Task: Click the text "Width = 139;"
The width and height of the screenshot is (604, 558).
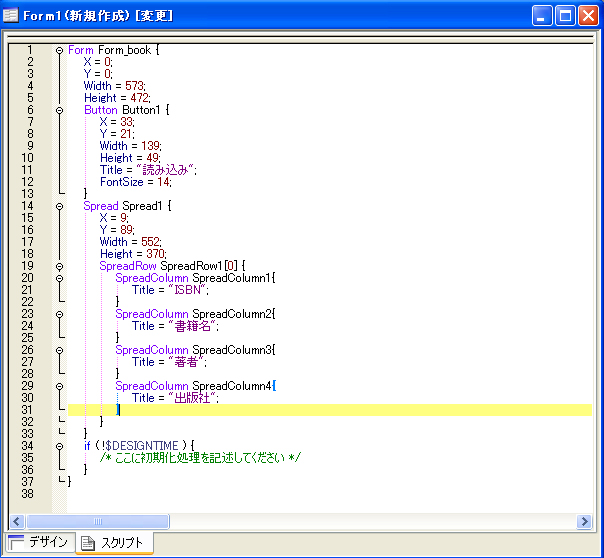Action: pyautogui.click(x=131, y=146)
